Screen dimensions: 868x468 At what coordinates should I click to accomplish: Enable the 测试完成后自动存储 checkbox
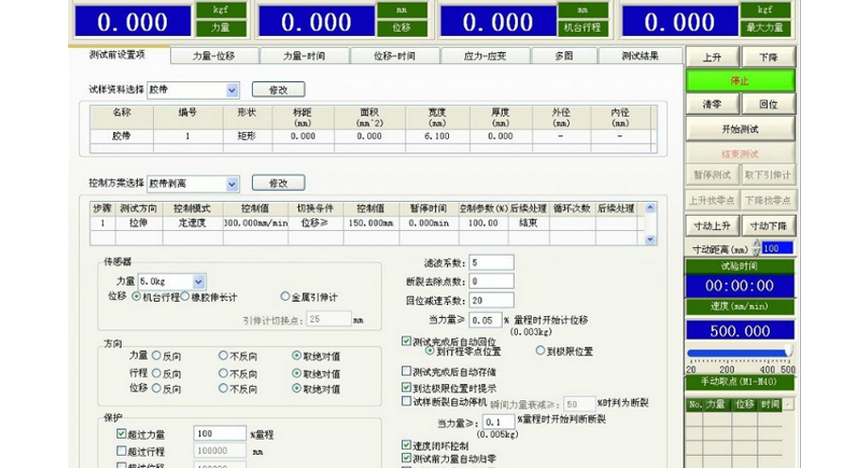408,372
